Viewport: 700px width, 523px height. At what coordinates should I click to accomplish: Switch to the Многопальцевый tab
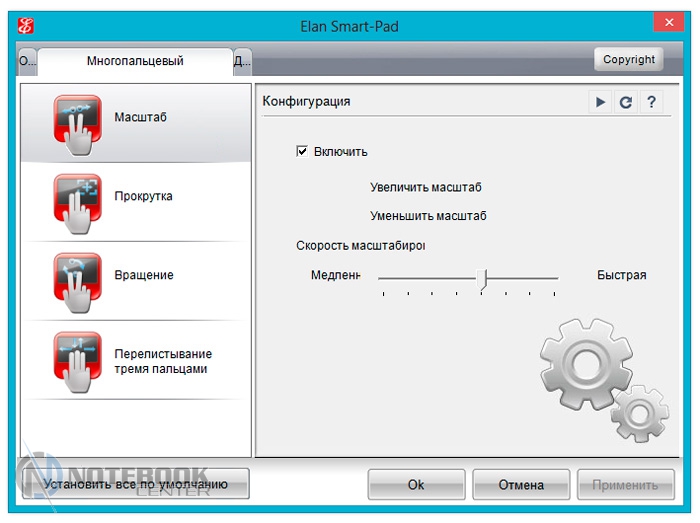coord(135,61)
